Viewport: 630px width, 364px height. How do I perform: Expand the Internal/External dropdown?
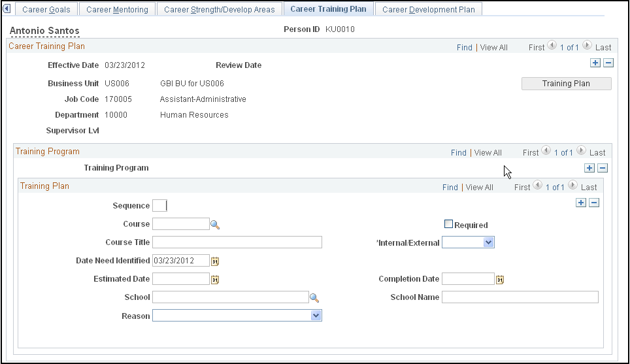(x=489, y=242)
